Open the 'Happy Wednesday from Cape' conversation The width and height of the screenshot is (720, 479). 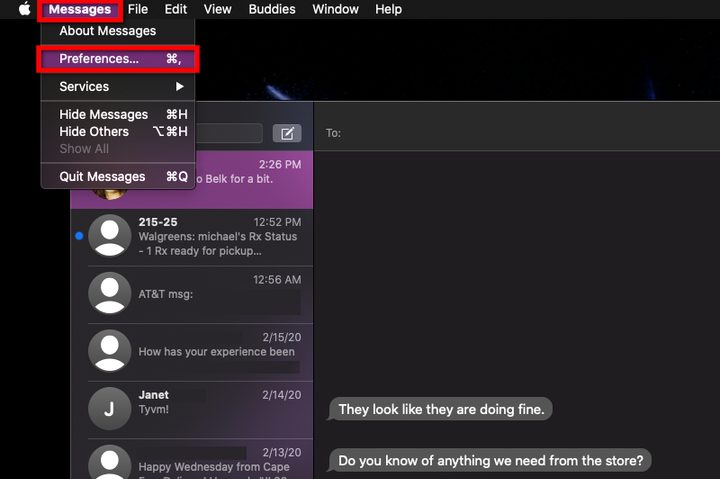pos(191,459)
